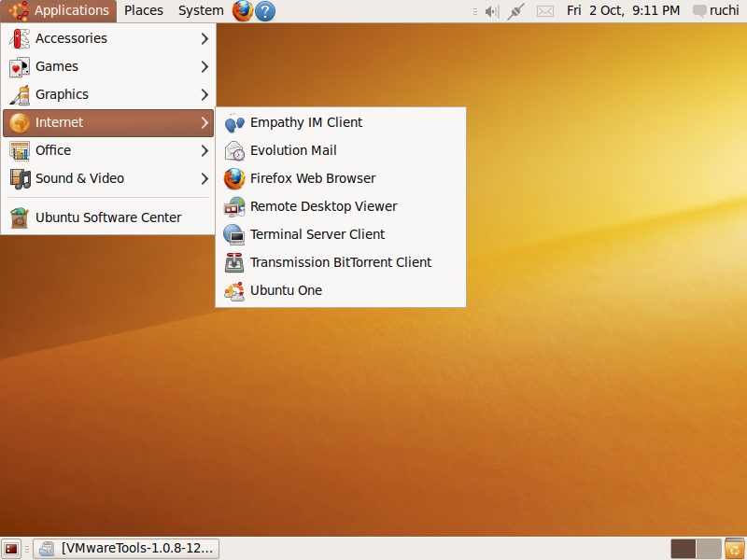The height and width of the screenshot is (560, 747).
Task: Expand the Sound & Video submenu arrow
Action: pos(204,179)
